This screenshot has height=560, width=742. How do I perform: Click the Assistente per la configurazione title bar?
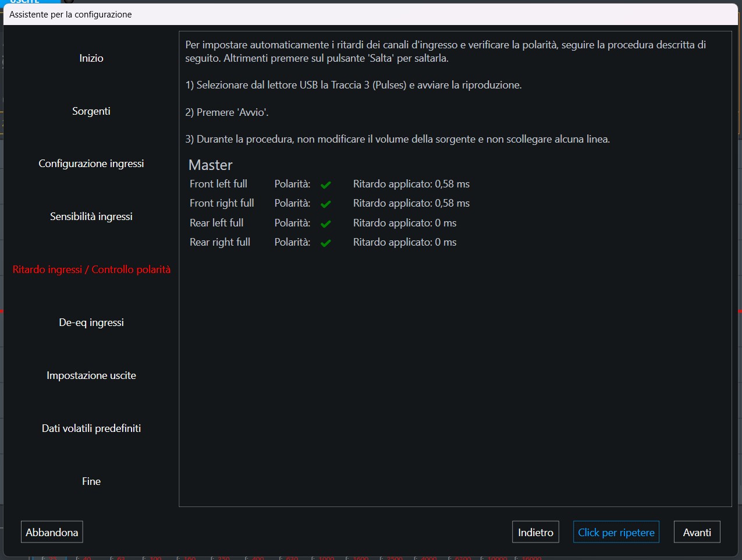pos(371,15)
